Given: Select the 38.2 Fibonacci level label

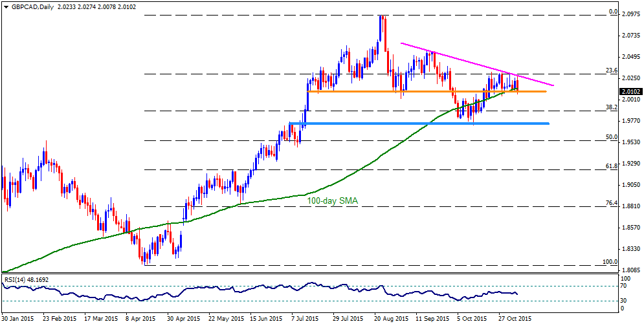Looking at the screenshot, I should tap(612, 107).
